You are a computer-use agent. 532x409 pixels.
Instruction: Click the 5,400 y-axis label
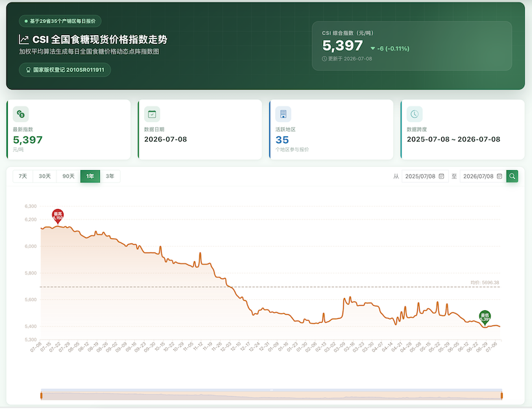coord(30,326)
